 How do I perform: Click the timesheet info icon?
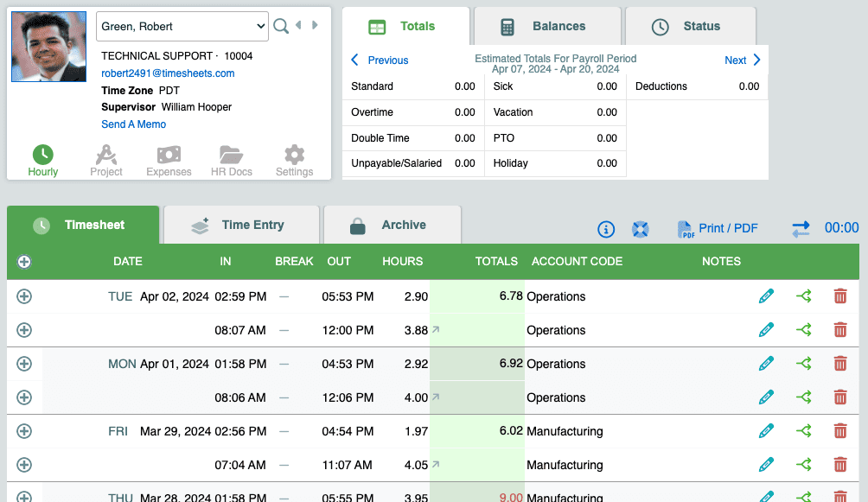point(605,229)
